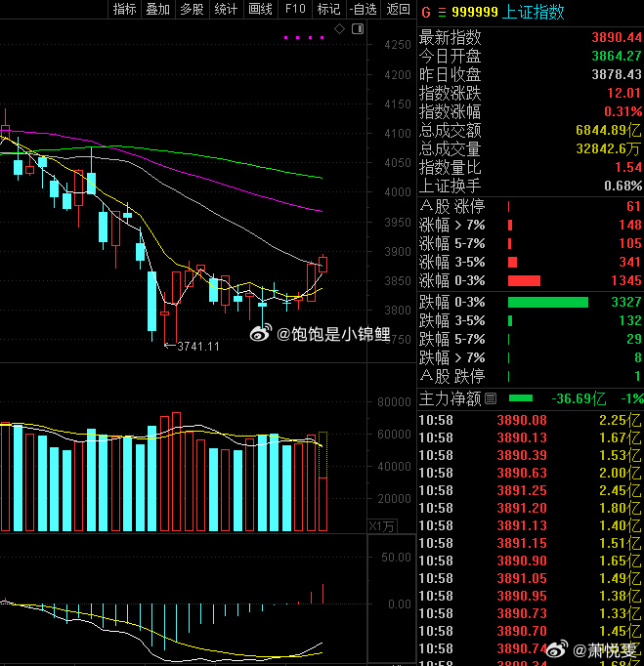
Task: Open the 统计 statistics menu
Action: (x=226, y=9)
